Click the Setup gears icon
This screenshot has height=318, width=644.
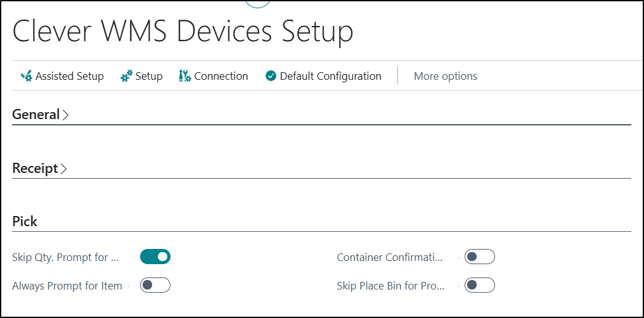pyautogui.click(x=126, y=76)
